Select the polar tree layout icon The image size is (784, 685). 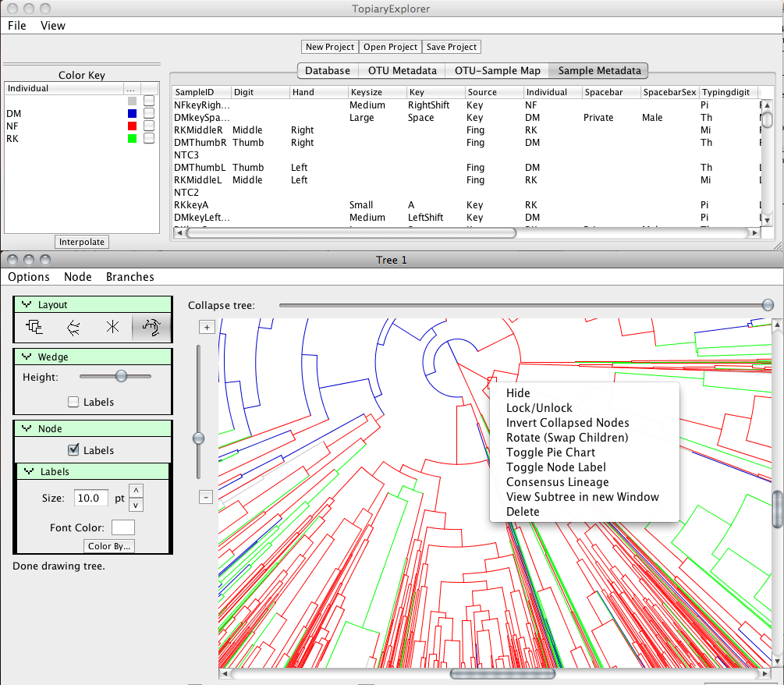tap(151, 327)
